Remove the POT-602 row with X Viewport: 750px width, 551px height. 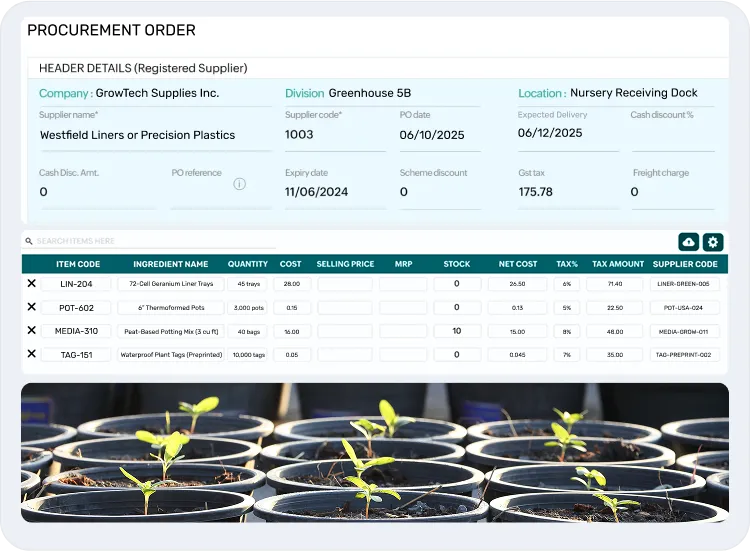(32, 307)
